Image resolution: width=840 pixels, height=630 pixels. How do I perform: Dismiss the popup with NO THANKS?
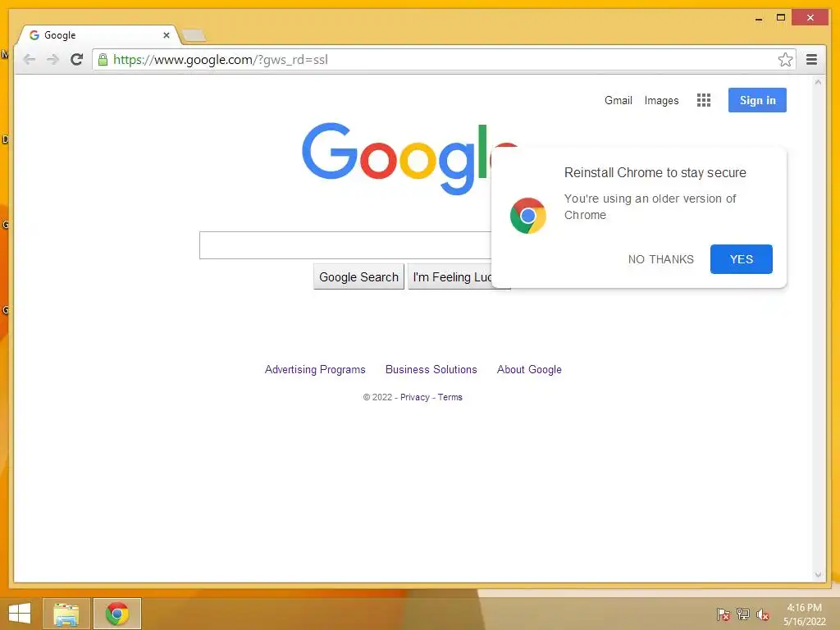pos(660,259)
